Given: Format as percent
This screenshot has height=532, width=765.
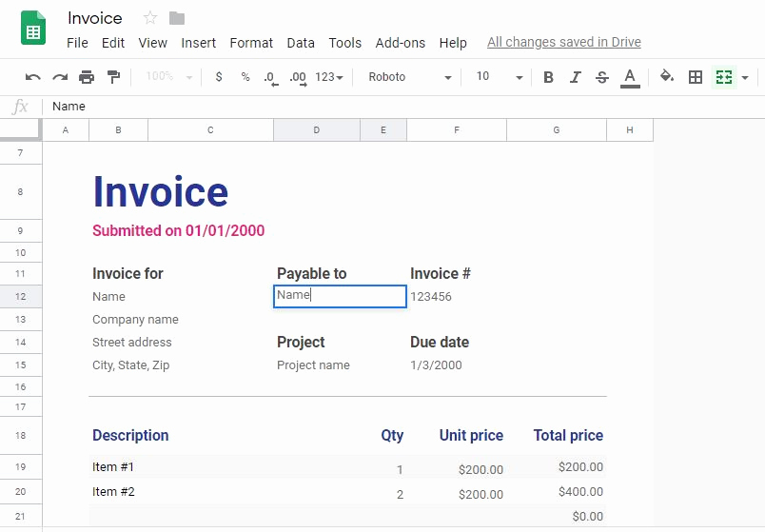Looking at the screenshot, I should [x=245, y=77].
